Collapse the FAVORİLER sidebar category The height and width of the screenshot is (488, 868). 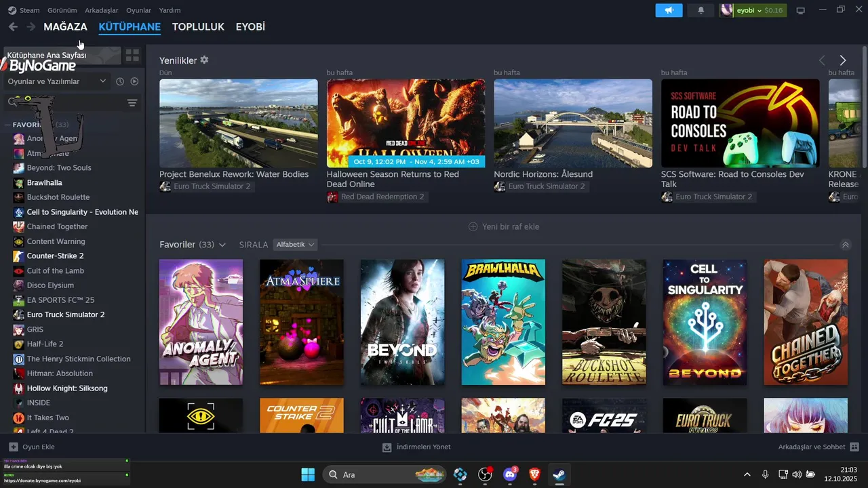[8, 125]
